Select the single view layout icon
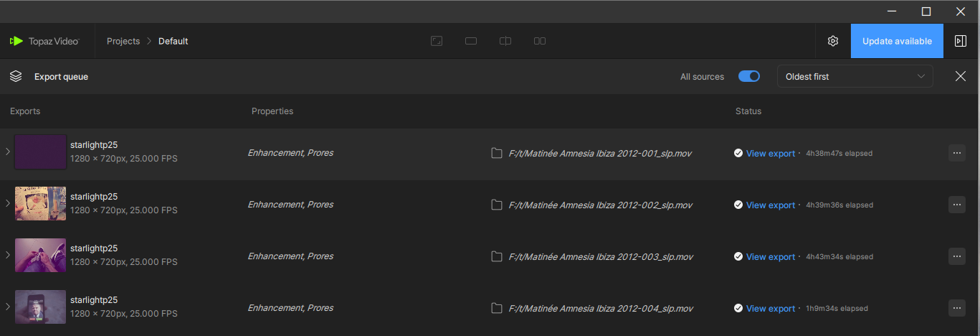The image size is (980, 336). (x=471, y=41)
